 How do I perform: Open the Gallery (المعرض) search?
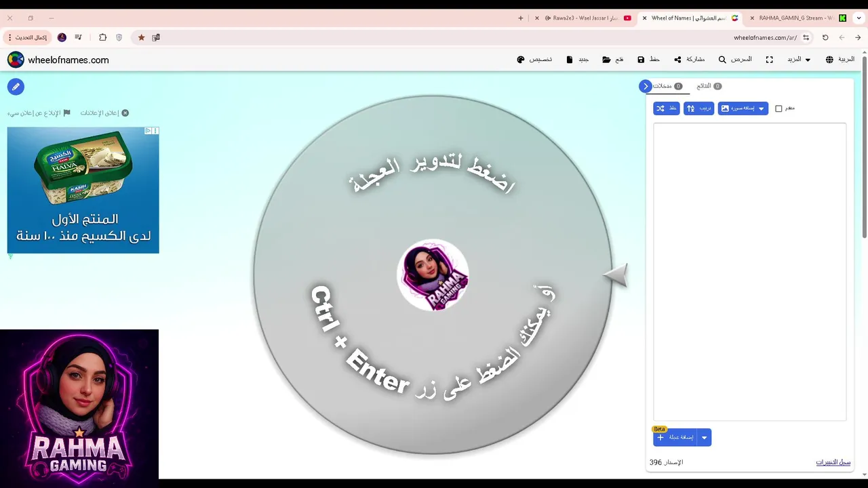tap(735, 60)
